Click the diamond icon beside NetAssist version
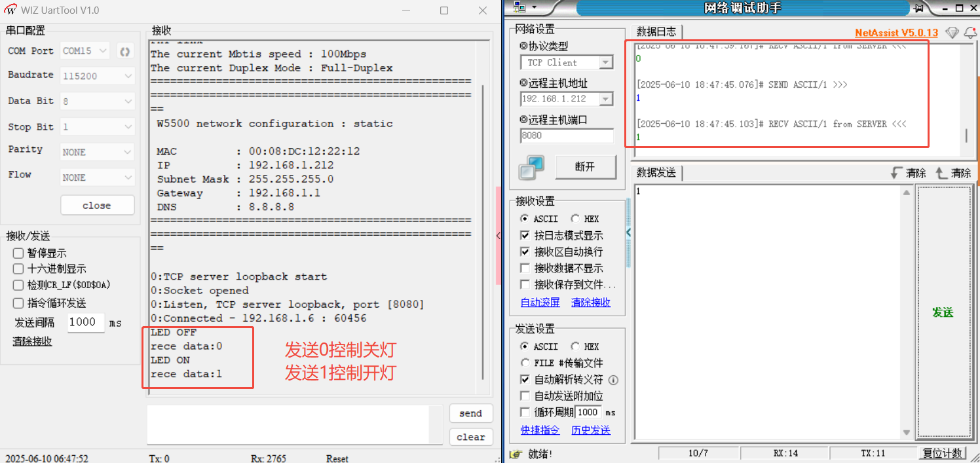 coord(952,33)
